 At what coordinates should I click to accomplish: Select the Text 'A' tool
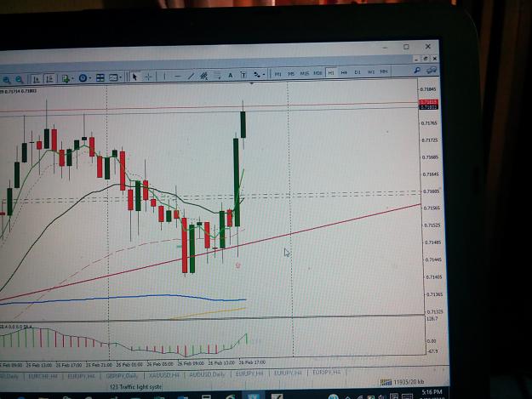pyautogui.click(x=231, y=75)
